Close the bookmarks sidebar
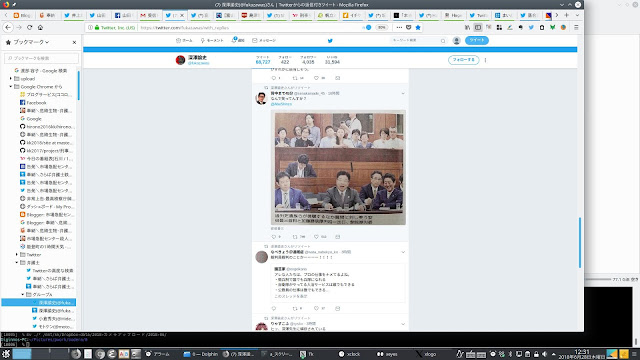The image size is (640, 360). click(74, 42)
